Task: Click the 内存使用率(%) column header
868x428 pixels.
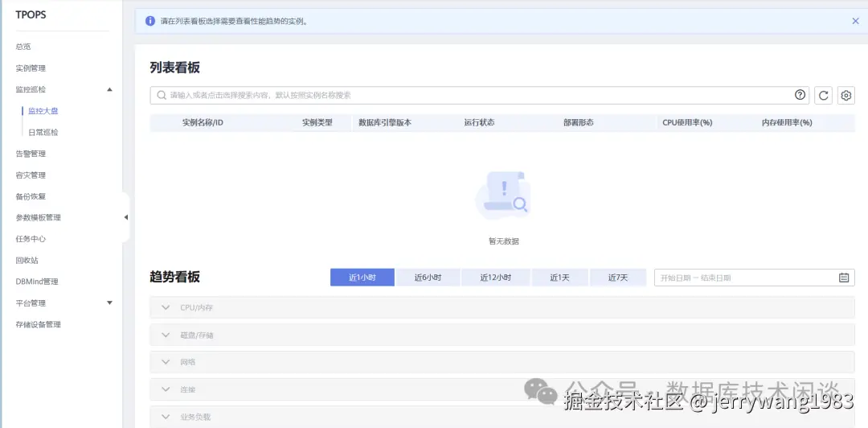Action: (787, 122)
